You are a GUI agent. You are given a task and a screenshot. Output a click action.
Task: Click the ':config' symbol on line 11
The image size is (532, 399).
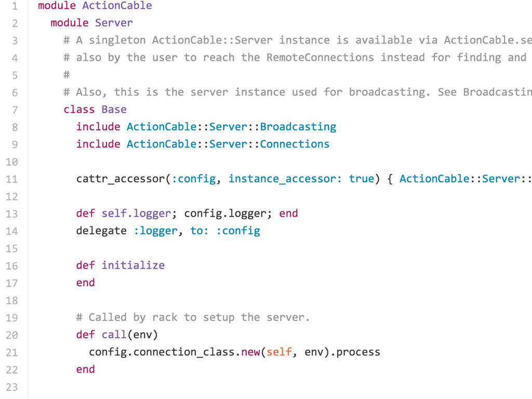pos(193,179)
